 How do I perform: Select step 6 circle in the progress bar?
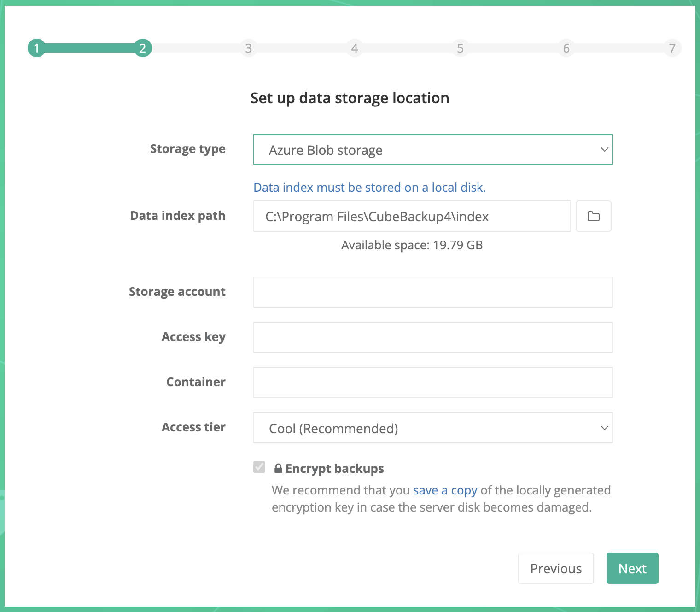coord(566,47)
